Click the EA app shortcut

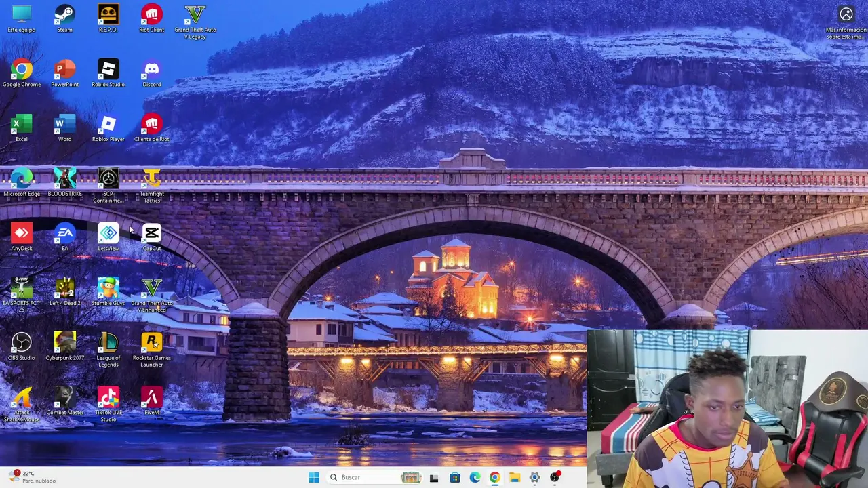(64, 237)
